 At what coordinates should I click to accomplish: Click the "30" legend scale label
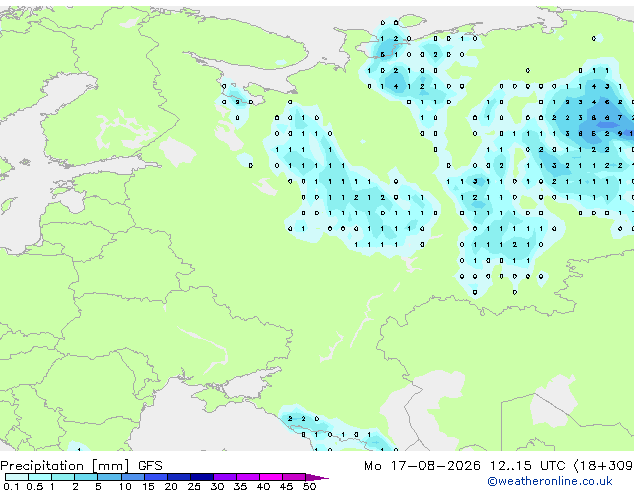(217, 486)
